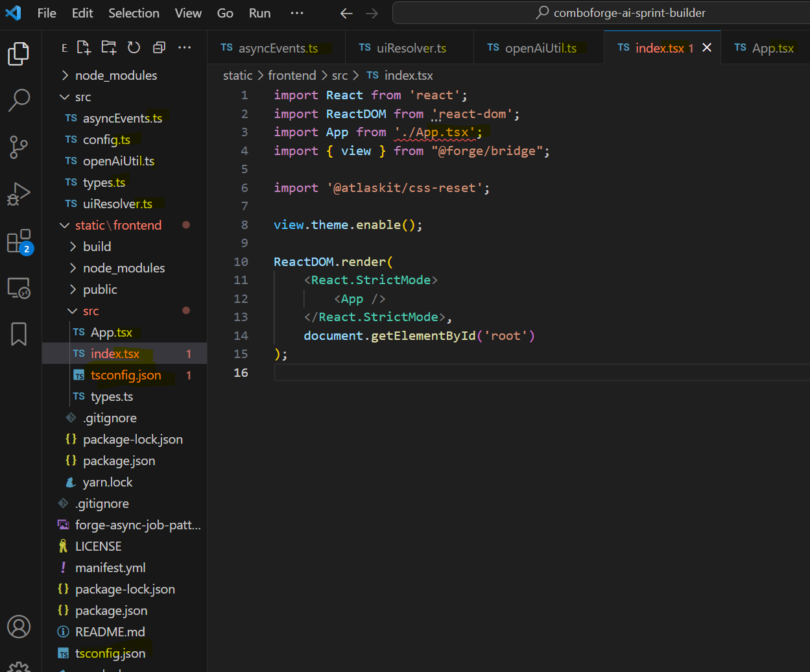Open the Selection menu
The width and height of the screenshot is (810, 672).
(x=134, y=13)
